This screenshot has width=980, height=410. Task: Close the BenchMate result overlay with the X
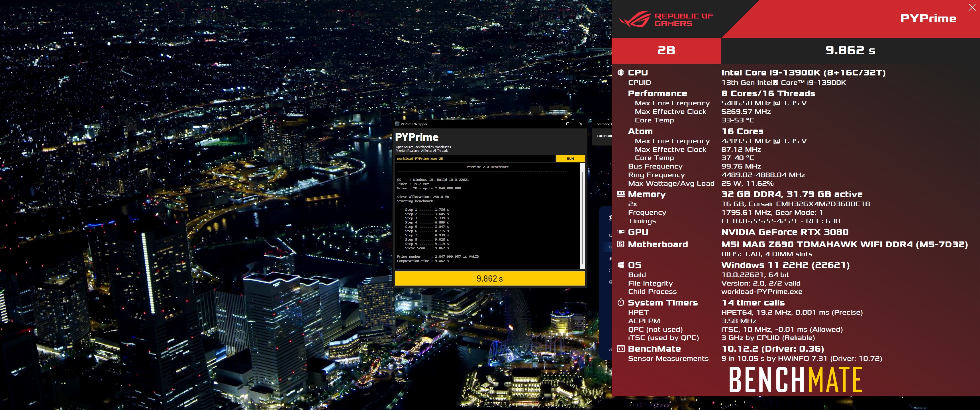tap(972, 8)
